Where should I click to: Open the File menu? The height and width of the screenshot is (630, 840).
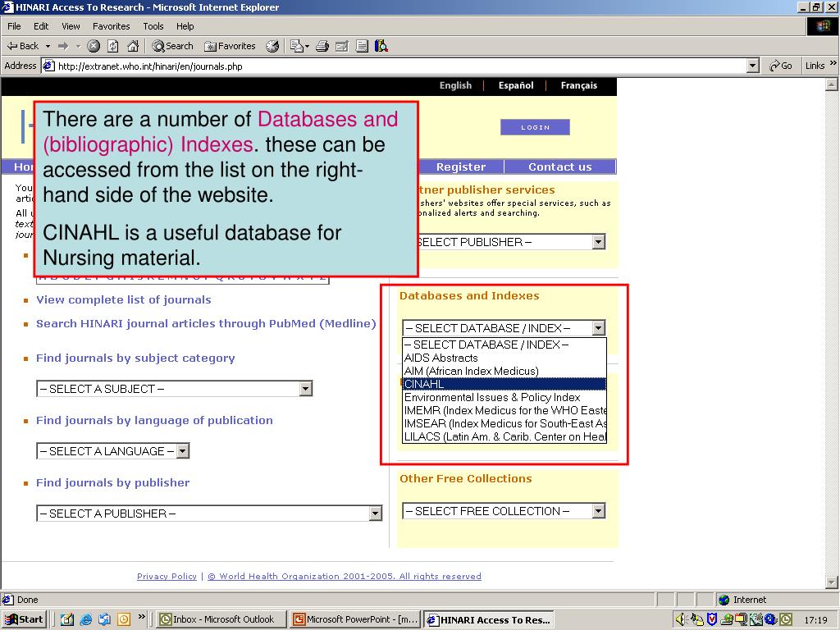(x=15, y=26)
